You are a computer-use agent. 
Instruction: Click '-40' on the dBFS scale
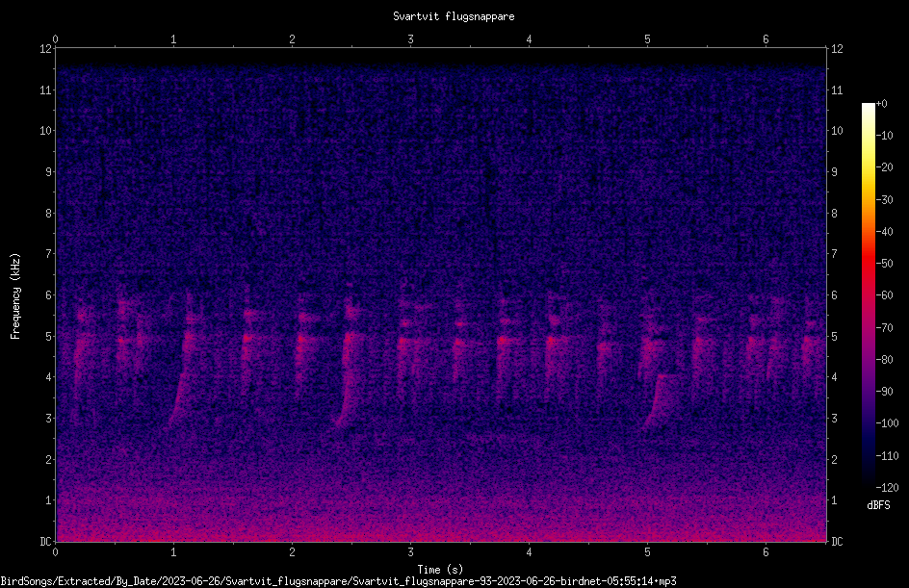pos(884,232)
